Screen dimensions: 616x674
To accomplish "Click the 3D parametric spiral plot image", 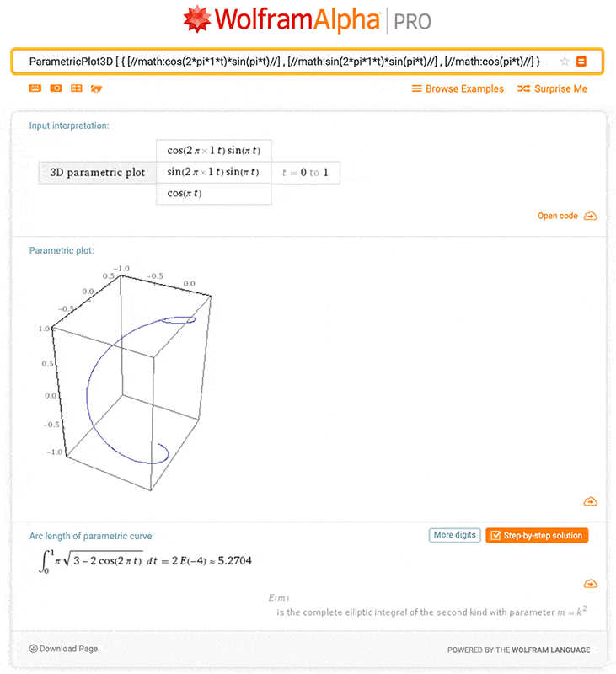I will (x=126, y=377).
